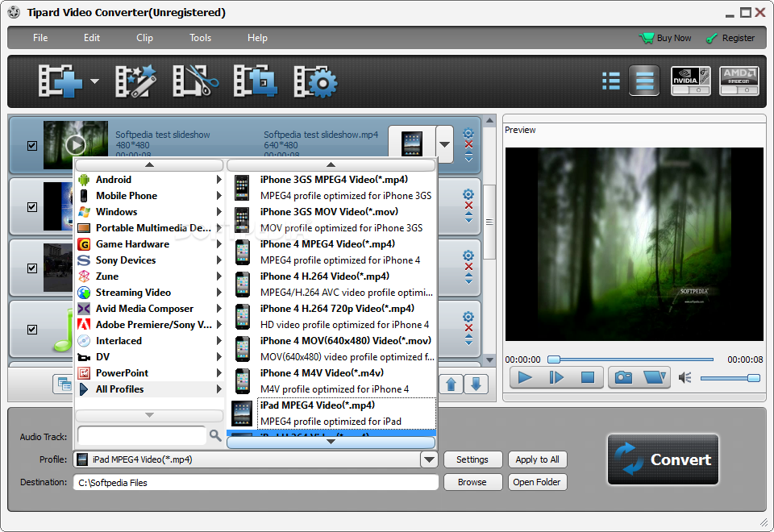Open the Help menu
The image size is (774, 532).
pos(257,38)
